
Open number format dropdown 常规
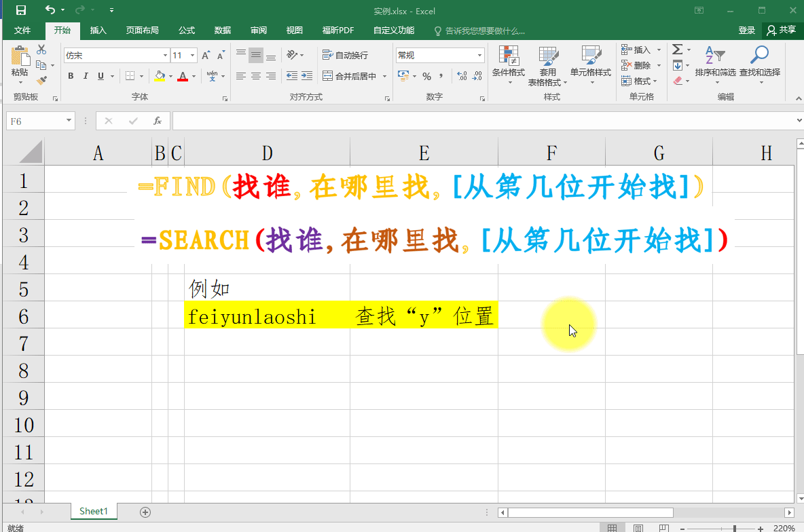tap(479, 56)
